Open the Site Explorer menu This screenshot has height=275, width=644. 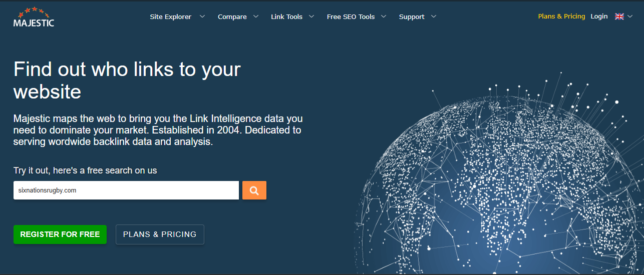click(x=171, y=16)
